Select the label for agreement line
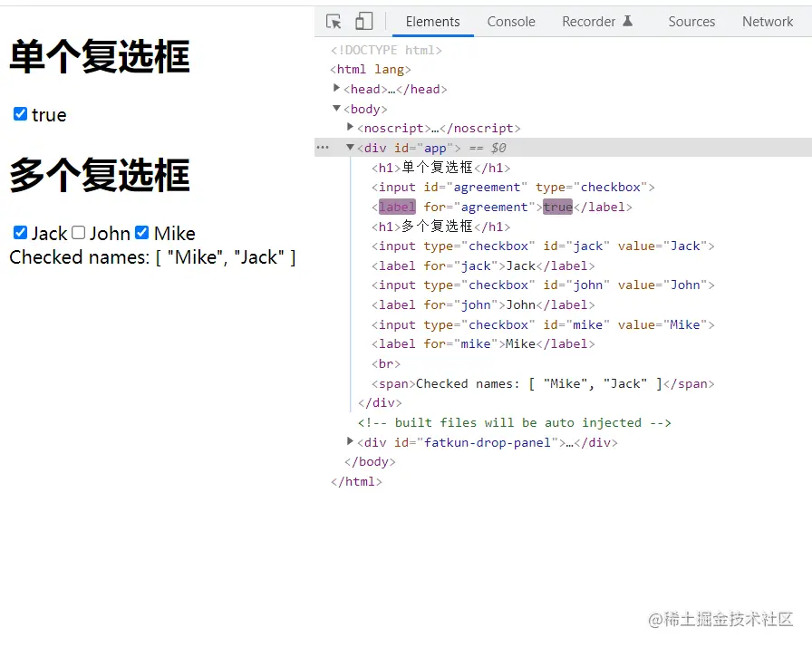The height and width of the screenshot is (647, 812). coord(501,207)
